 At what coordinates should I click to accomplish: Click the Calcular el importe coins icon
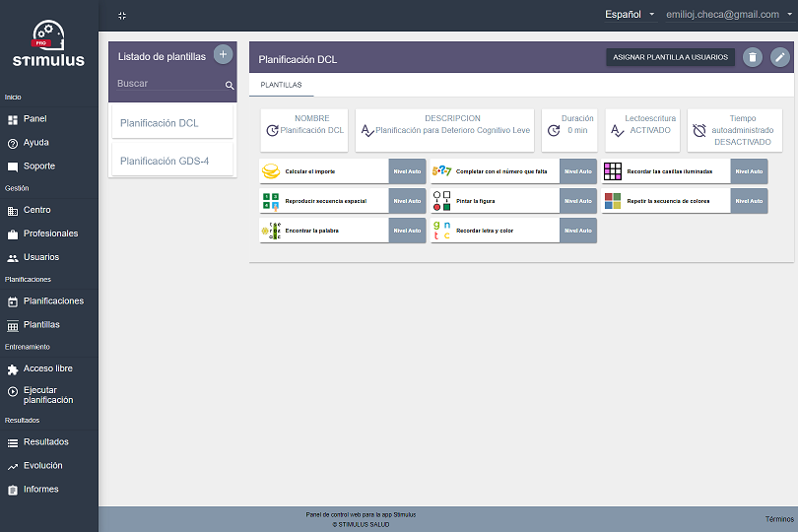coord(270,171)
